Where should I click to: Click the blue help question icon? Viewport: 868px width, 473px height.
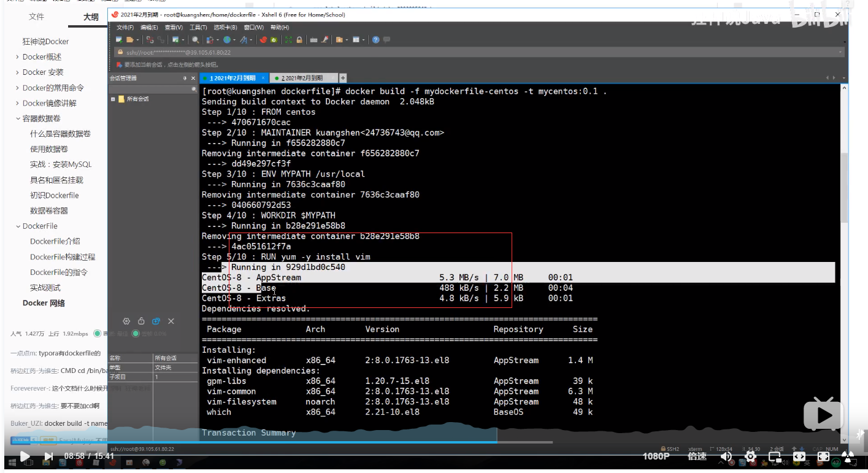(x=375, y=40)
